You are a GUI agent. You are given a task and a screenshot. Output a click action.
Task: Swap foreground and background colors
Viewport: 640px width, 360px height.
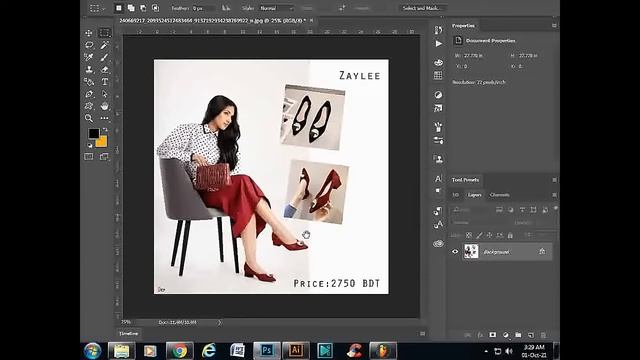pyautogui.click(x=105, y=129)
